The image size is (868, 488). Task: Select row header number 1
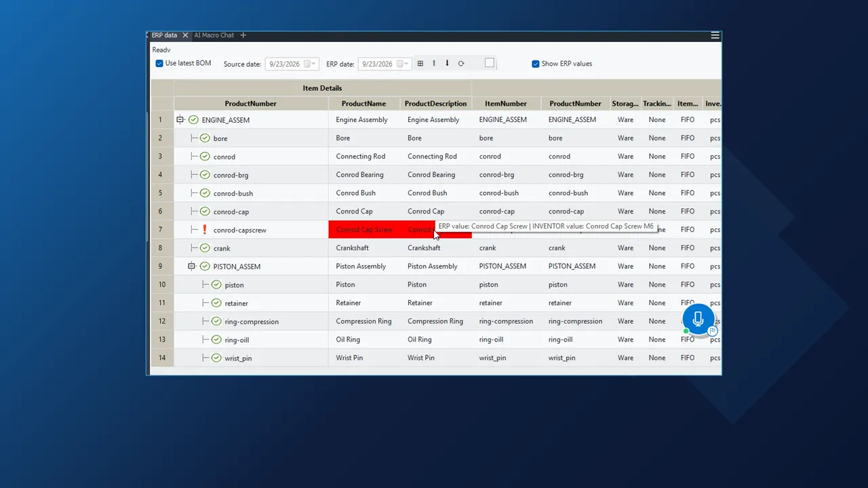[x=161, y=120]
